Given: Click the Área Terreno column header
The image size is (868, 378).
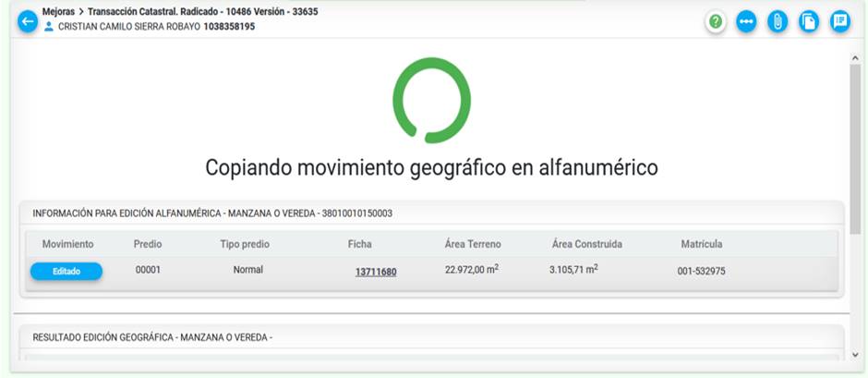Looking at the screenshot, I should (473, 244).
